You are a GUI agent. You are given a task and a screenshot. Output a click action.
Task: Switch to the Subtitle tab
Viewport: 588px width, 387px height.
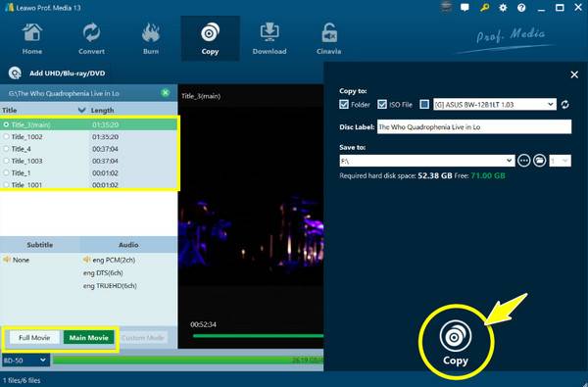click(40, 245)
